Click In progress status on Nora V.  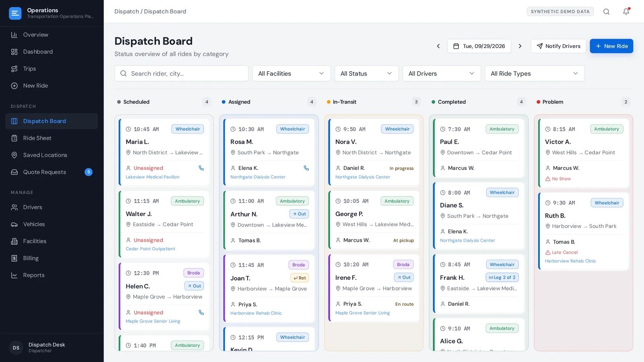401,169
